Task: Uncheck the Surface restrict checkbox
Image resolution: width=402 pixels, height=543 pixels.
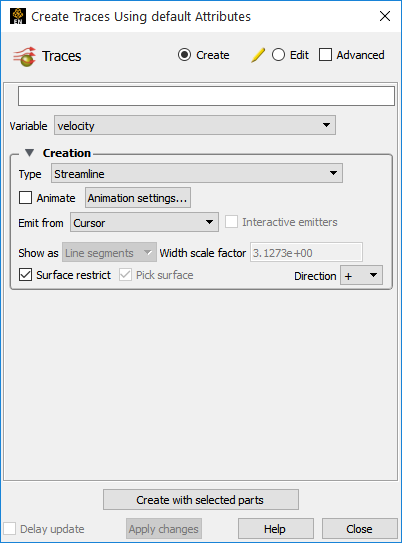Action: pos(25,275)
